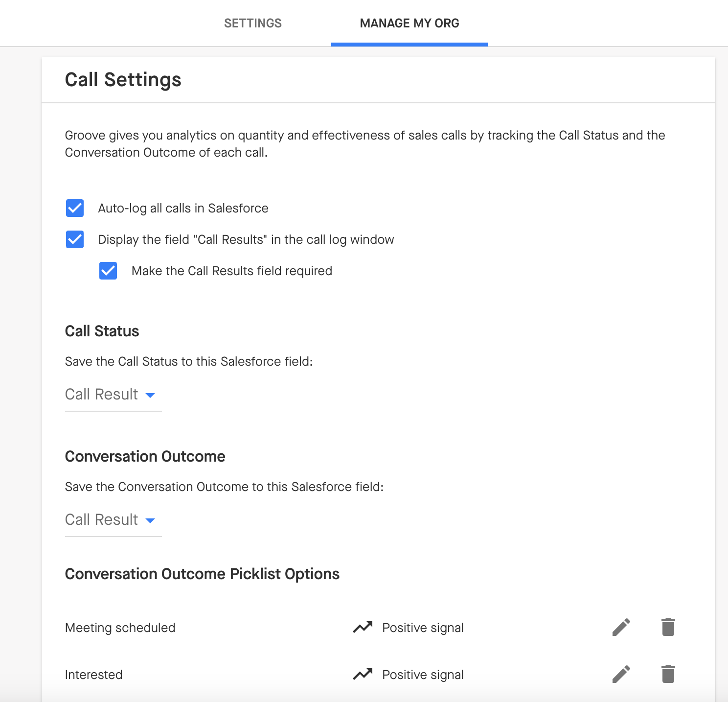
Task: Click the Positive signal text beside Interested
Action: tap(423, 675)
